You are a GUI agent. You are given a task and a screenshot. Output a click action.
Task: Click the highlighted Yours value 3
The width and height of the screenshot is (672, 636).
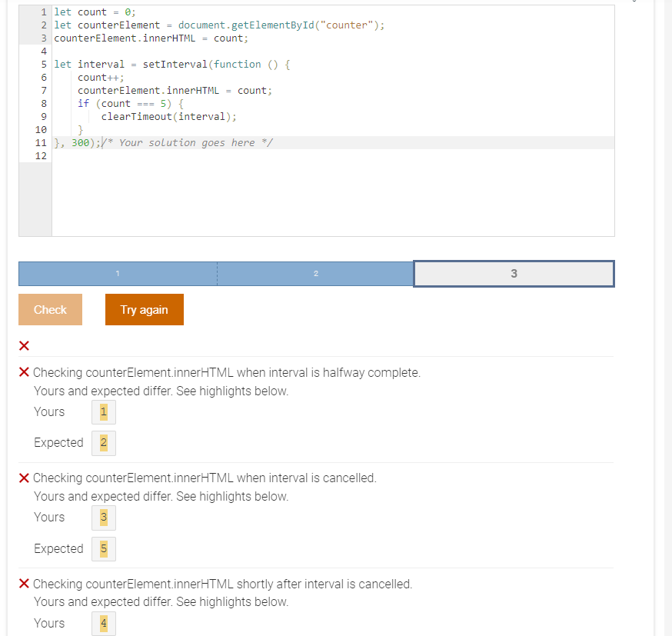[103, 517]
